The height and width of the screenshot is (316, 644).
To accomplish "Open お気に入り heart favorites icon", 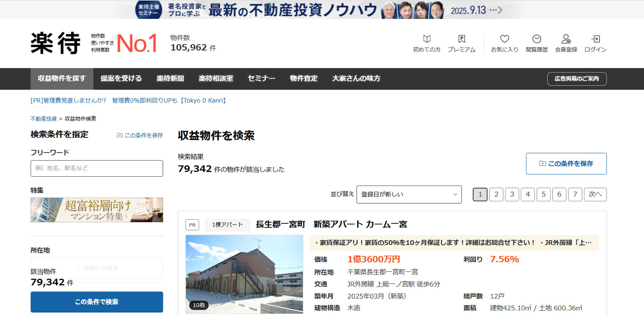I will coord(504,43).
